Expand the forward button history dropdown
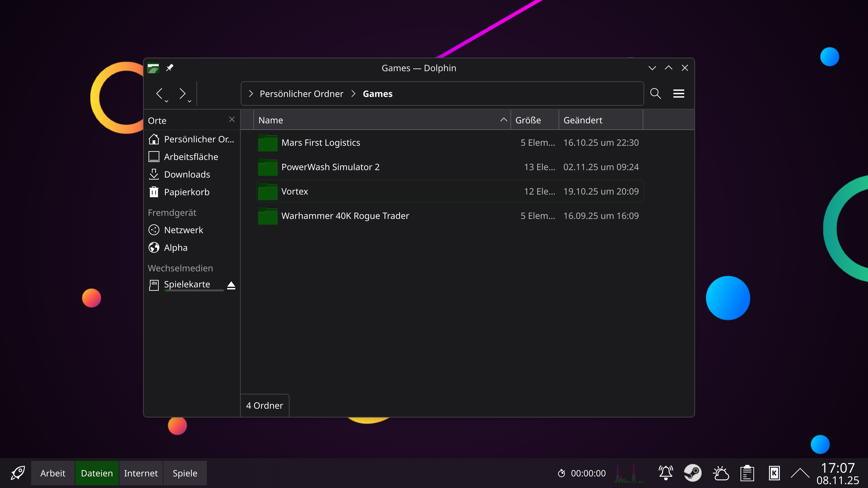 pos(190,101)
